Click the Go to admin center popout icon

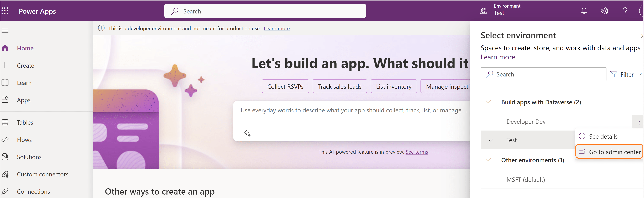[x=582, y=151]
